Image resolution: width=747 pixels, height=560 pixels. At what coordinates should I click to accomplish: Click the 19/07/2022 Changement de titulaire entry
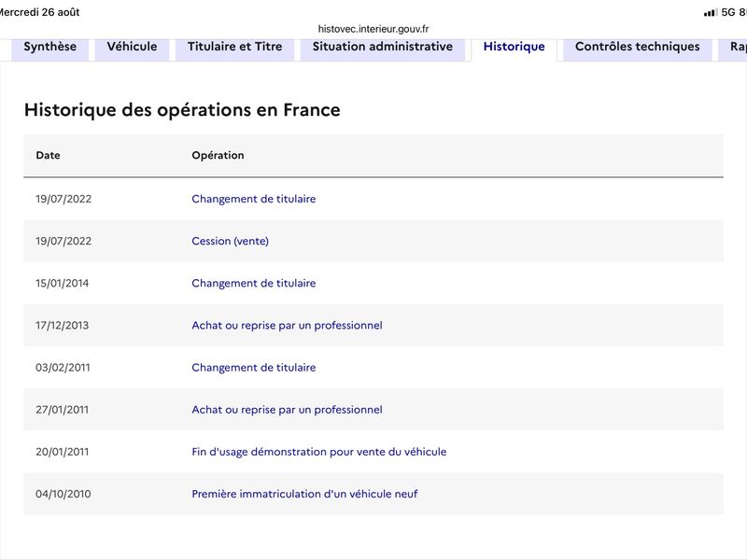click(253, 199)
